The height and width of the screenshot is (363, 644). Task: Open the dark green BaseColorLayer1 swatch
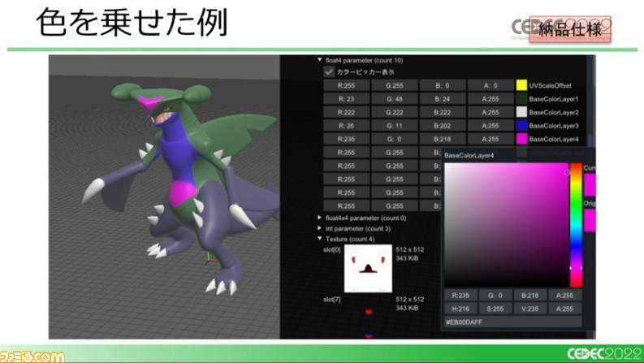pyautogui.click(x=521, y=98)
